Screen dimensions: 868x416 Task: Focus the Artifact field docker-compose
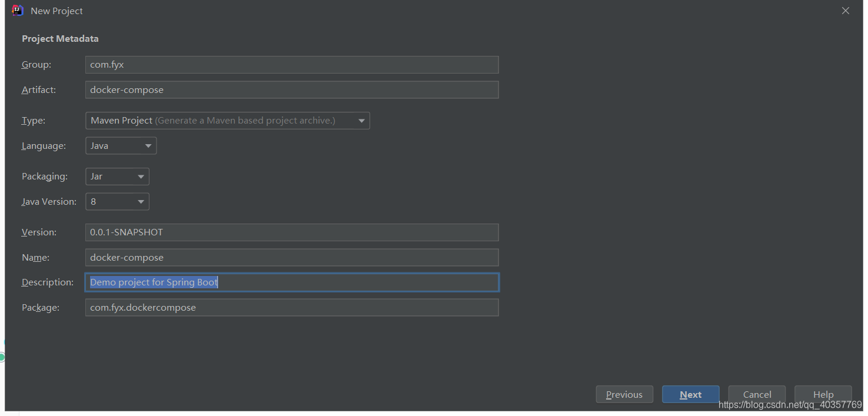292,90
